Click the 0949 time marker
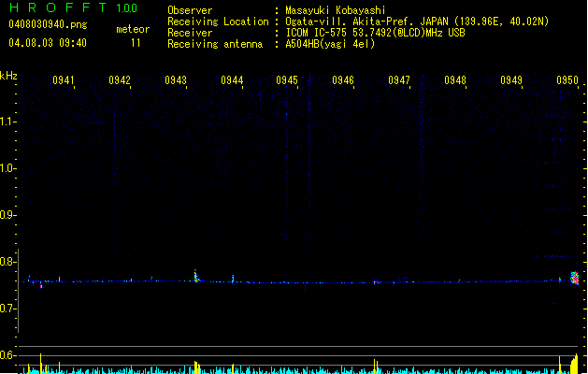 click(511, 80)
